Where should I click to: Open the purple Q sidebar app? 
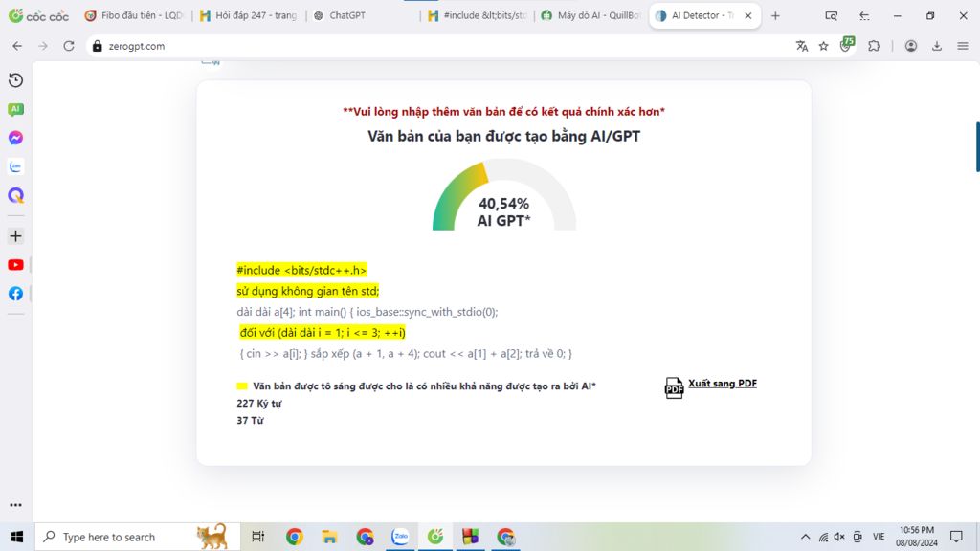[x=15, y=195]
